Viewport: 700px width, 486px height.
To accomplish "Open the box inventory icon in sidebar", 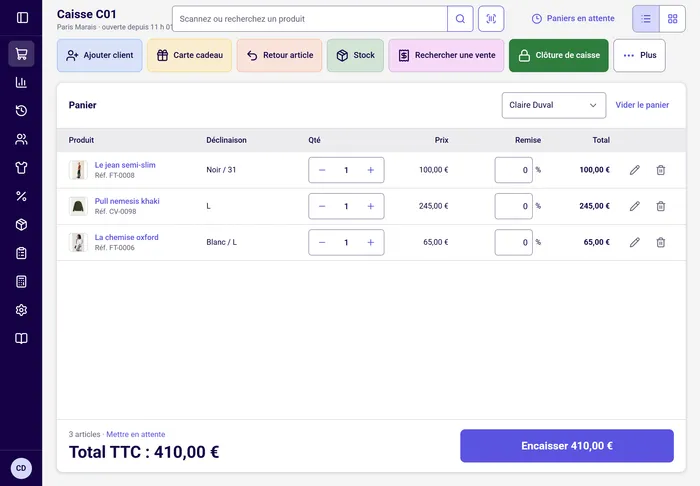I will (x=21, y=224).
